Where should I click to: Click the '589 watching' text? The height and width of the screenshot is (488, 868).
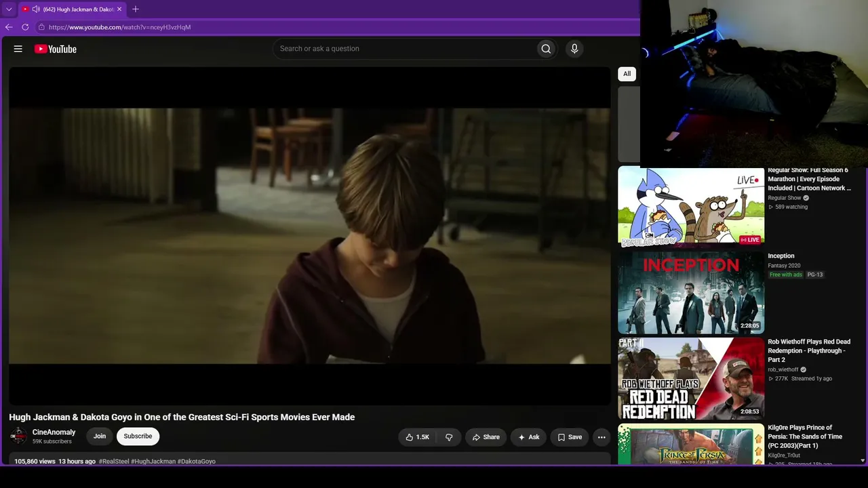(791, 207)
